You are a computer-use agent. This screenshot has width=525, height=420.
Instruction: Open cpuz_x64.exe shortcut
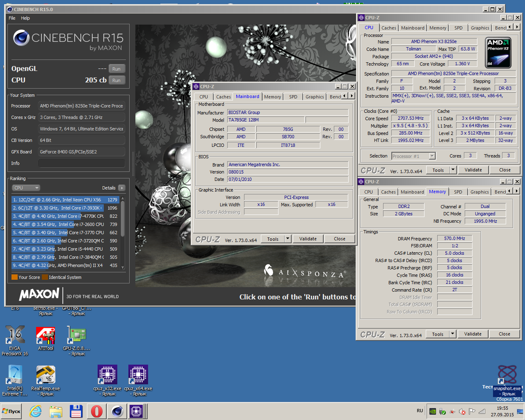[138, 381]
